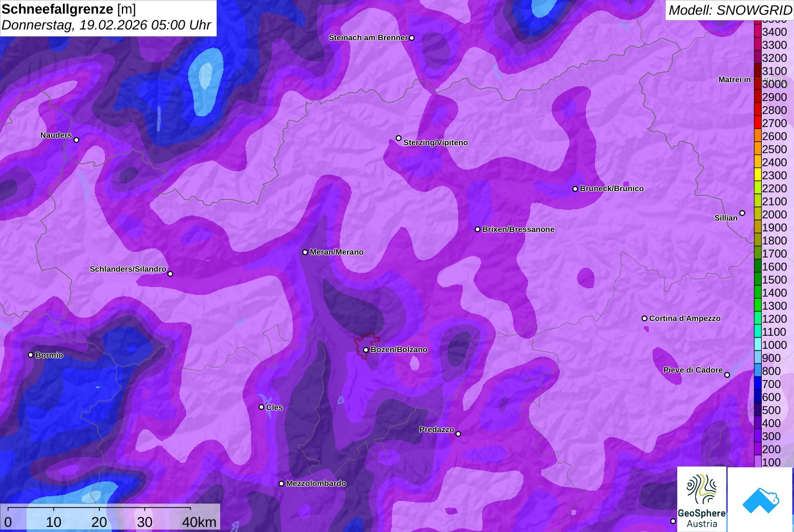Image resolution: width=794 pixels, height=532 pixels.
Task: Click the Bormio marker dot
Action: point(31,355)
